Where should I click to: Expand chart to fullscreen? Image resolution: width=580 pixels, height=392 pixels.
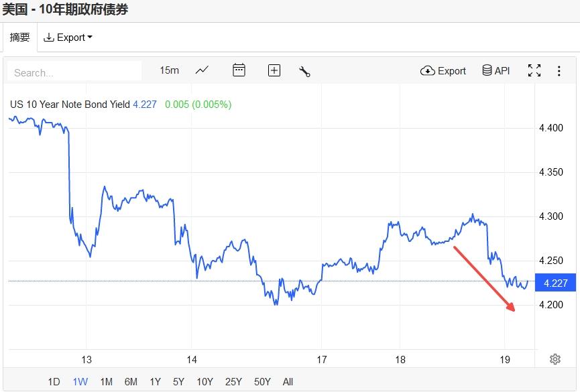(x=534, y=70)
